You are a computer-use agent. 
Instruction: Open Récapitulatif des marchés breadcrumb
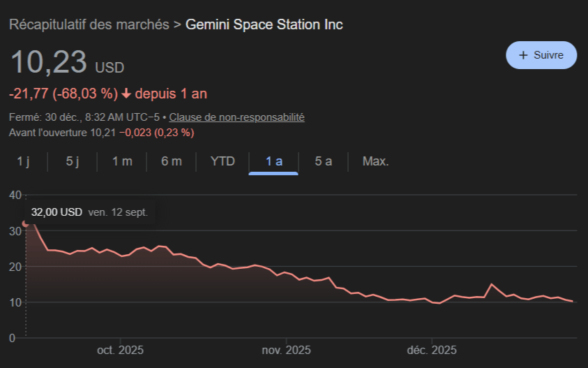pos(89,24)
